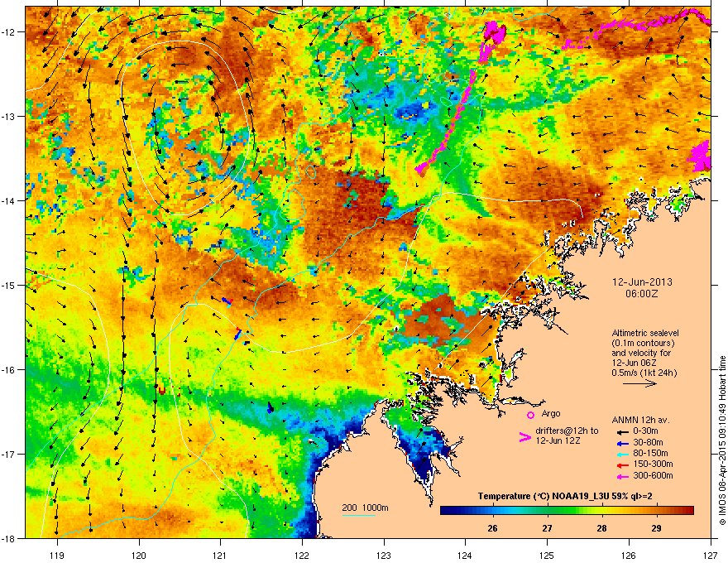Screen dimensions: 728x563
Task: Click the '0-30m' depth label
Action: coord(645,431)
